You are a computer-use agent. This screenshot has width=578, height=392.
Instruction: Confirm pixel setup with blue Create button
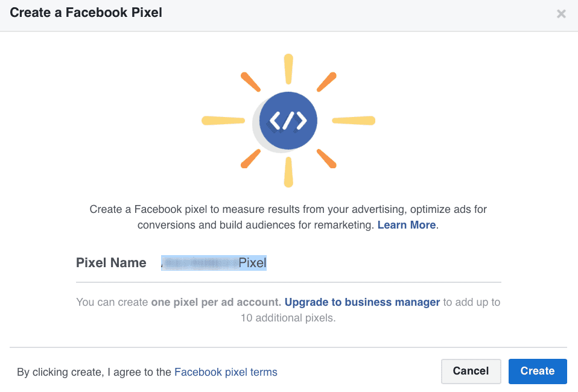point(537,371)
